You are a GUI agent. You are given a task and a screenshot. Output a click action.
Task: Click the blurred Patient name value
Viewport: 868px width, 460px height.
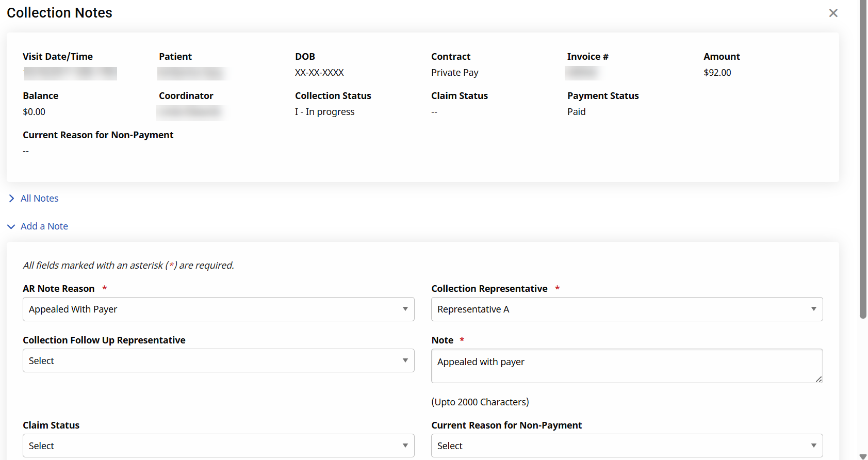(x=192, y=73)
